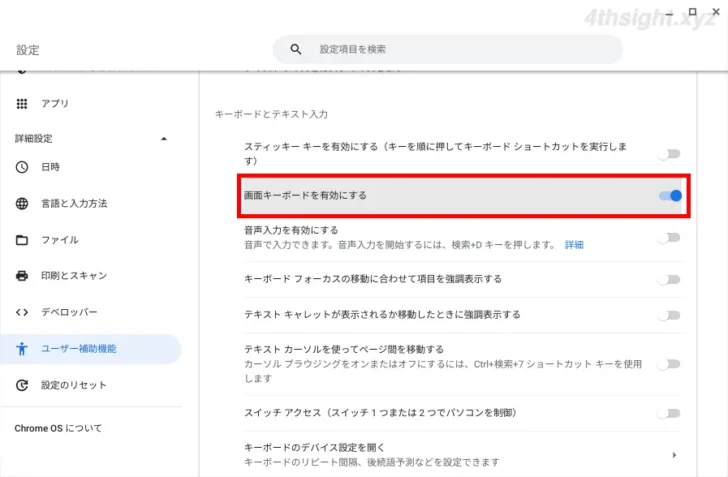The width and height of the screenshot is (728, 477).
Task: Collapse the 詳細設定 section arrow
Action: tap(163, 139)
